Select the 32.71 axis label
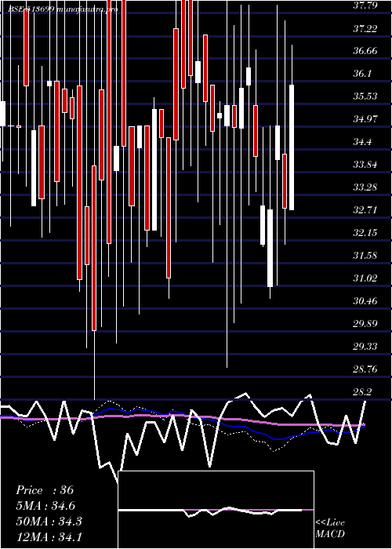The height and width of the screenshot is (549, 392). pos(365,209)
